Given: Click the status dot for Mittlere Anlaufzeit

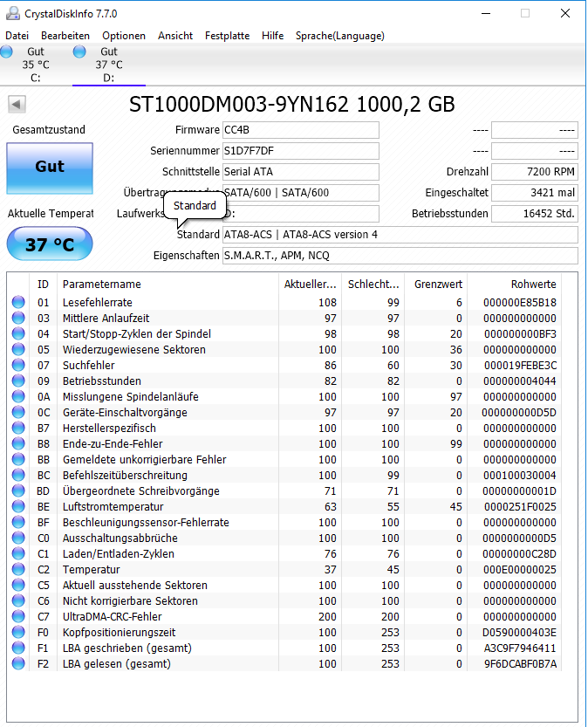Looking at the screenshot, I should [18, 318].
